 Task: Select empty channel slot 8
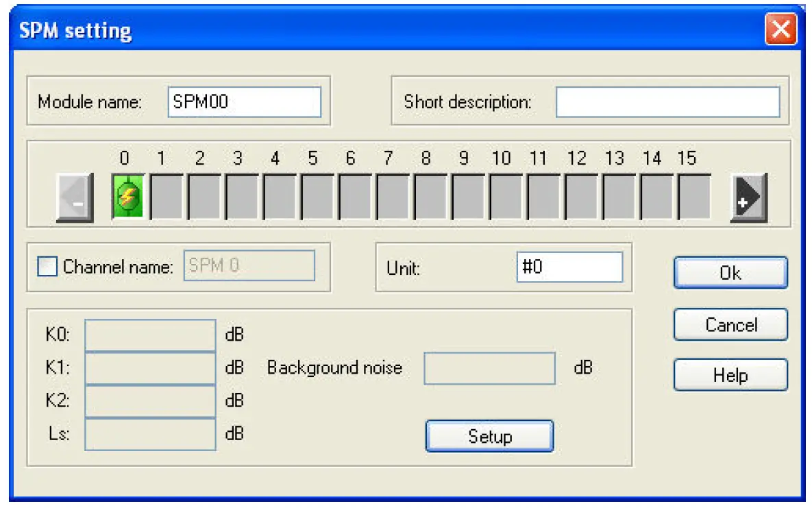(431, 197)
